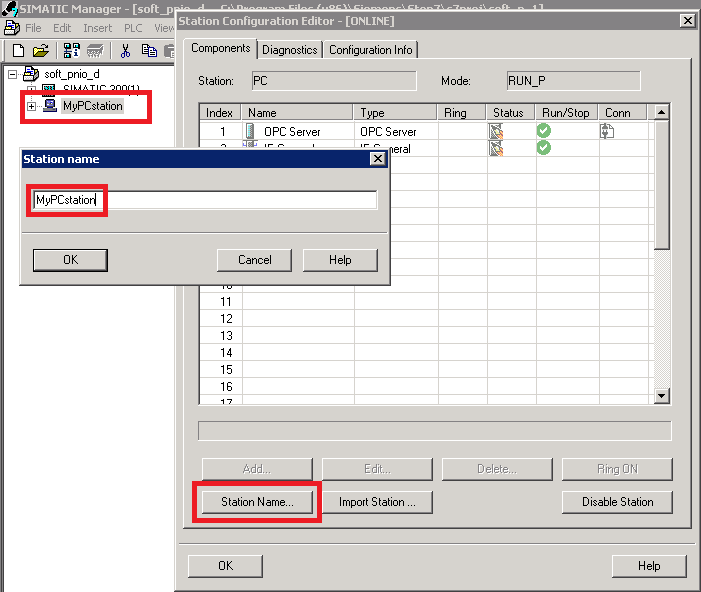The height and width of the screenshot is (592, 701).
Task: Click the component list scroll up arrow
Action: click(x=661, y=112)
